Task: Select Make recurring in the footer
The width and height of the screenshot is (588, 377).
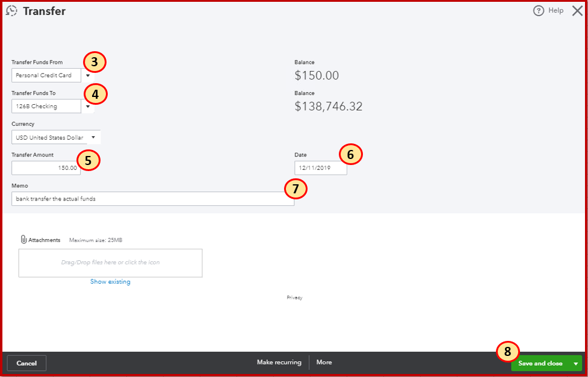Action: pyautogui.click(x=278, y=362)
